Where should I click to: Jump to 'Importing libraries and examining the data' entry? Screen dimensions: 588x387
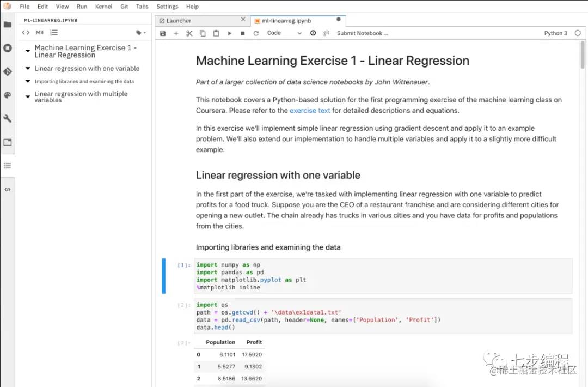[x=84, y=81]
